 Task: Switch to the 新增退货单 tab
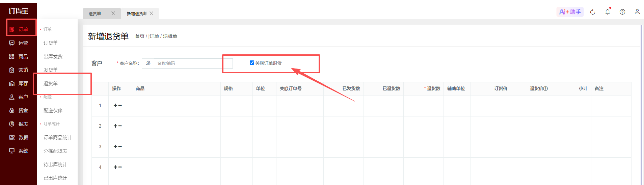137,14
